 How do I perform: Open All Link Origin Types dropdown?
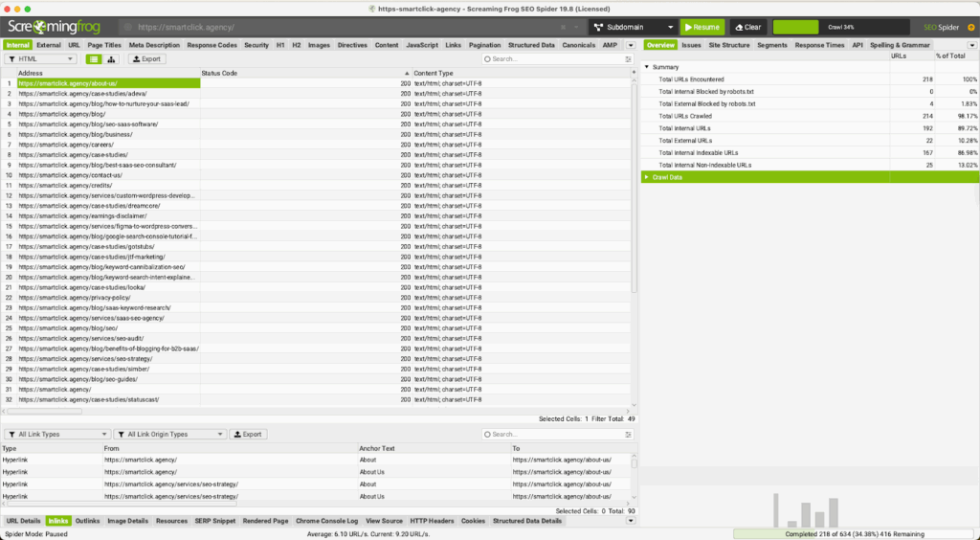[169, 434]
